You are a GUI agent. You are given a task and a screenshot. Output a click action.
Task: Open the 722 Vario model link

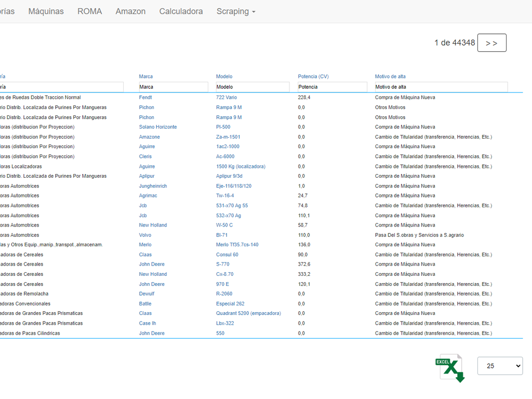[x=227, y=97]
